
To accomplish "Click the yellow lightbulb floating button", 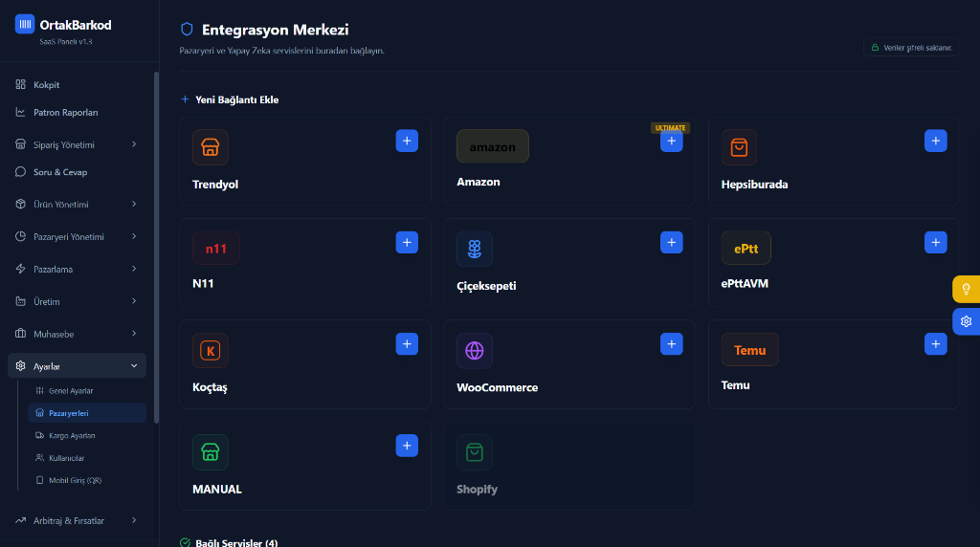I will (966, 289).
